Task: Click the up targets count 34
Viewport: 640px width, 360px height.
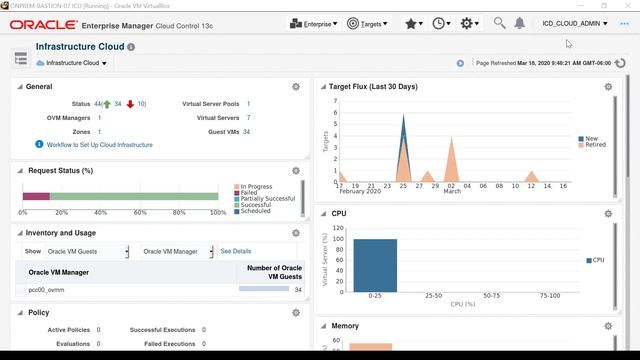Action: tap(118, 104)
